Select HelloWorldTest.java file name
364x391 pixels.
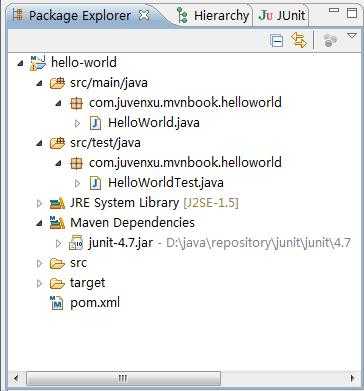pyautogui.click(x=166, y=183)
